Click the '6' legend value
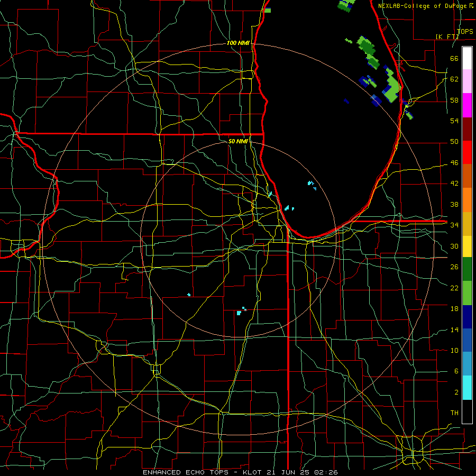 (x=456, y=371)
